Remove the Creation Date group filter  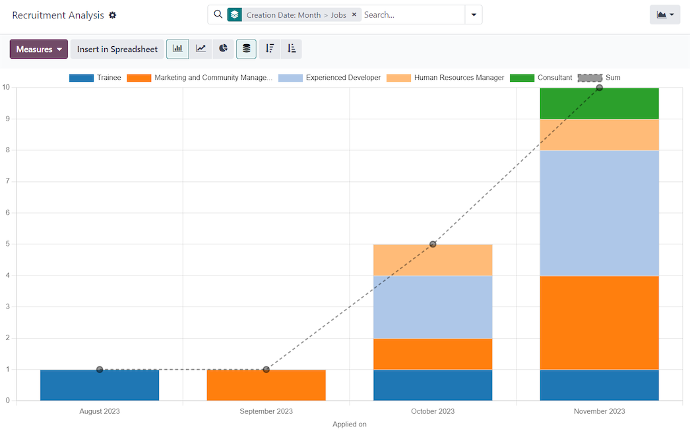(354, 15)
